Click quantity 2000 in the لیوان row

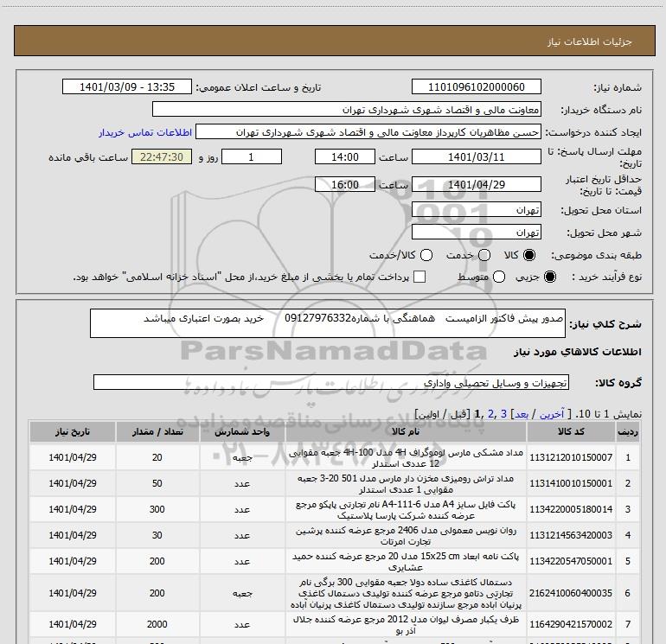pyautogui.click(x=157, y=624)
